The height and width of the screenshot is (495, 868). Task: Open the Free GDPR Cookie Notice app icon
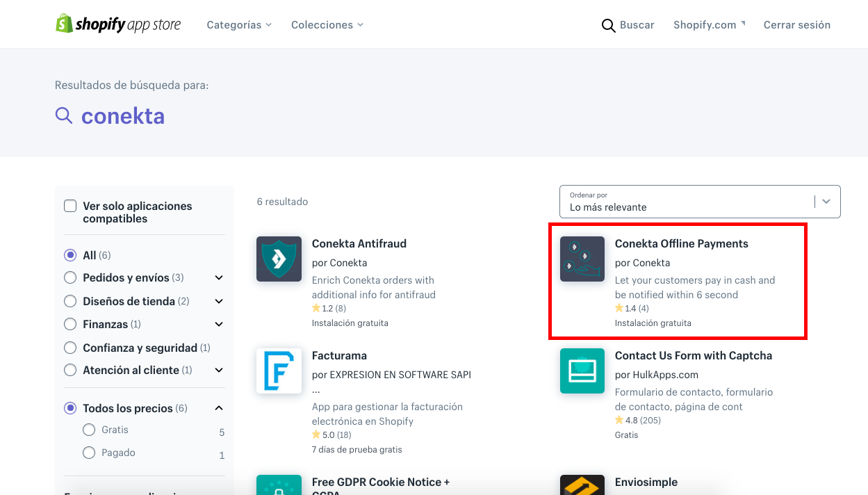point(279,485)
